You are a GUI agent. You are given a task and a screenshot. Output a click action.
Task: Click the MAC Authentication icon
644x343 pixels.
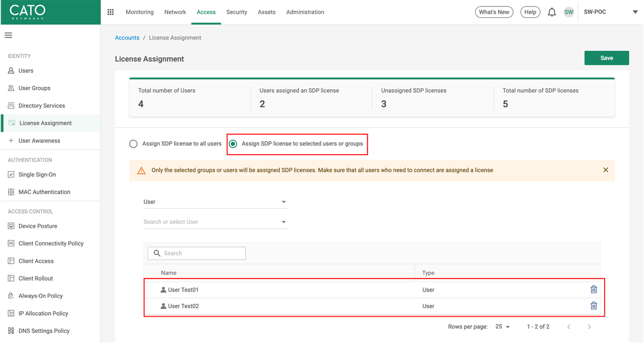[x=11, y=192]
